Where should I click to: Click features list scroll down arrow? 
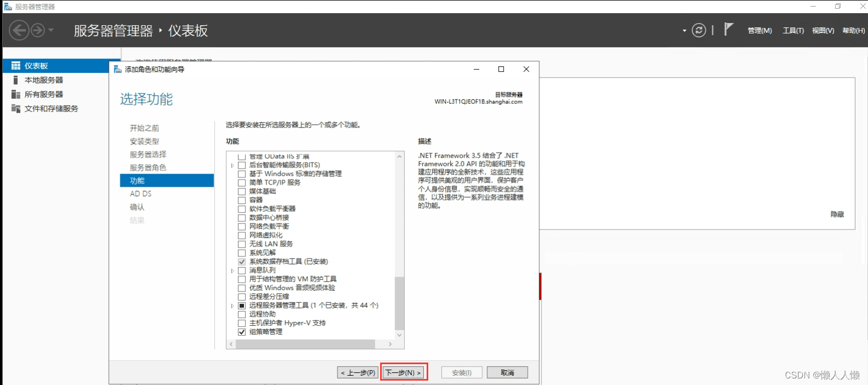coord(399,335)
